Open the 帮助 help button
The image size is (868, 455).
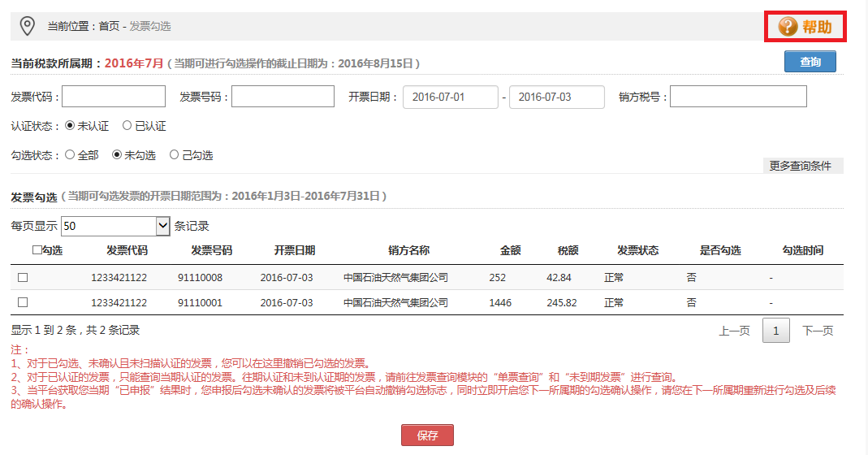805,26
